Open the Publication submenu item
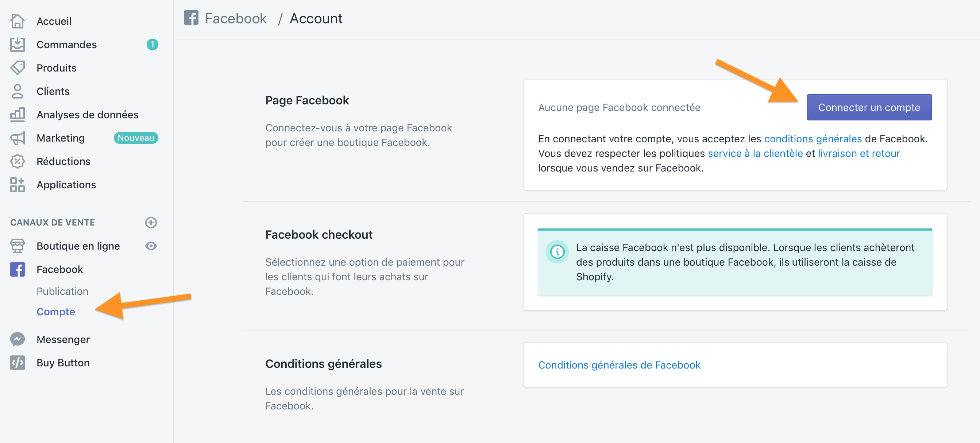 point(62,291)
